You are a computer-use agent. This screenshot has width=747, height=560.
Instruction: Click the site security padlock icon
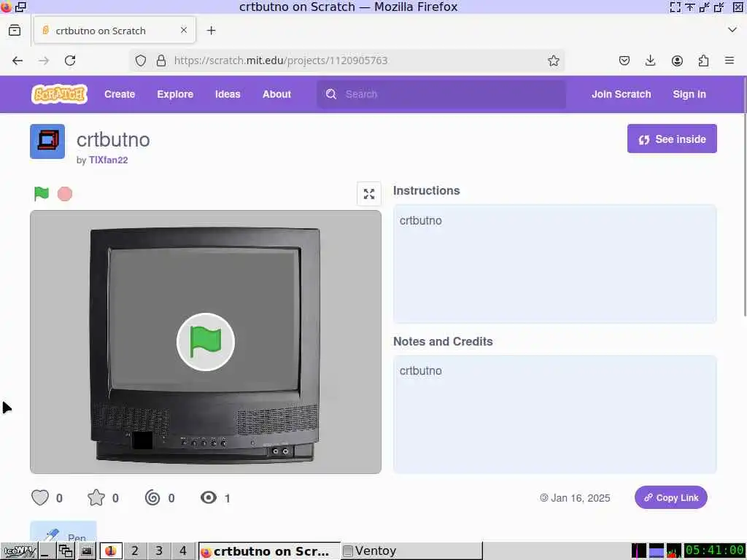click(x=161, y=61)
